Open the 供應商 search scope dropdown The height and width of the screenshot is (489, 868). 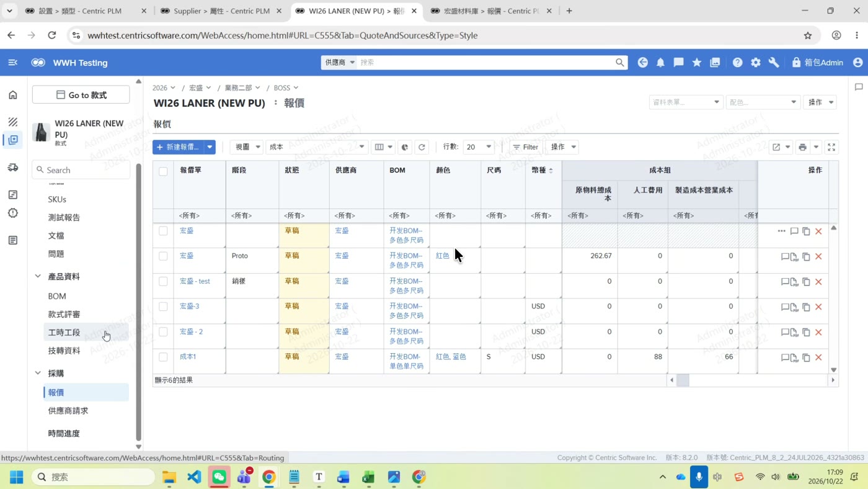tap(339, 63)
